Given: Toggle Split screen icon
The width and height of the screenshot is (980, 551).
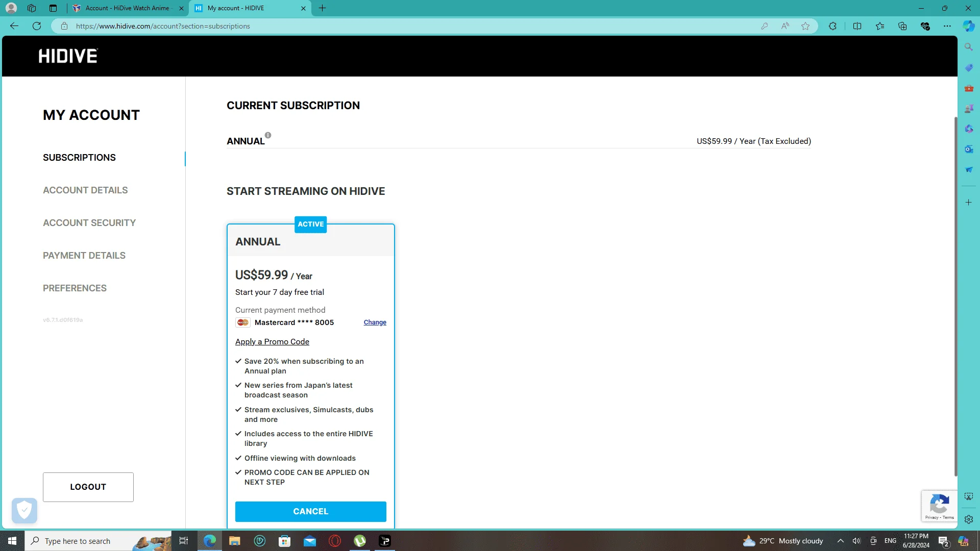Looking at the screenshot, I should pos(857,26).
